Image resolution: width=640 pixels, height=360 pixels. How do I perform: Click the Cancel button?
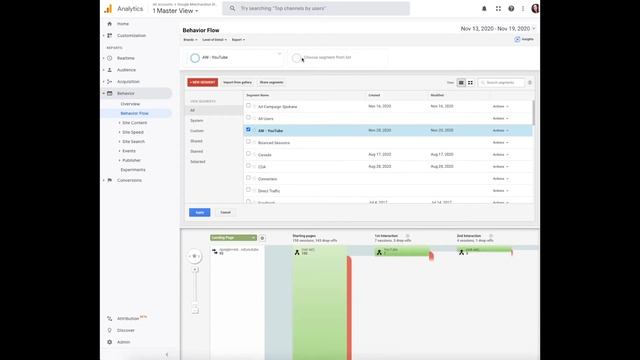(x=225, y=212)
